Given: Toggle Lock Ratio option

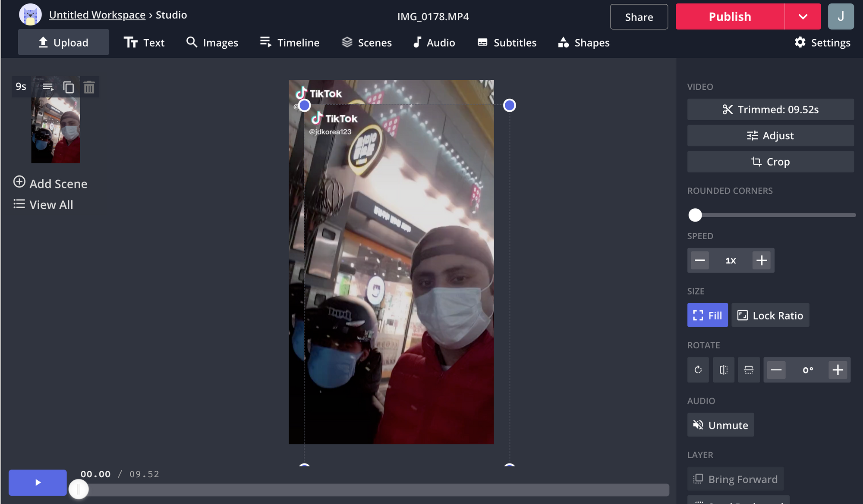Looking at the screenshot, I should 770,316.
